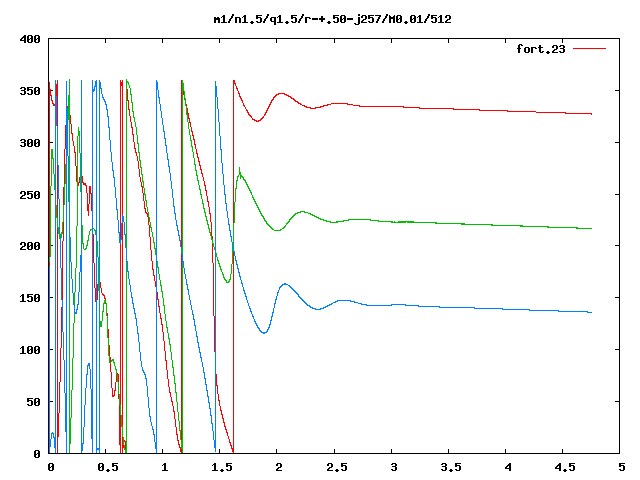The width and height of the screenshot is (640, 480).
Task: Click the red legend line sample
Action: click(x=589, y=49)
